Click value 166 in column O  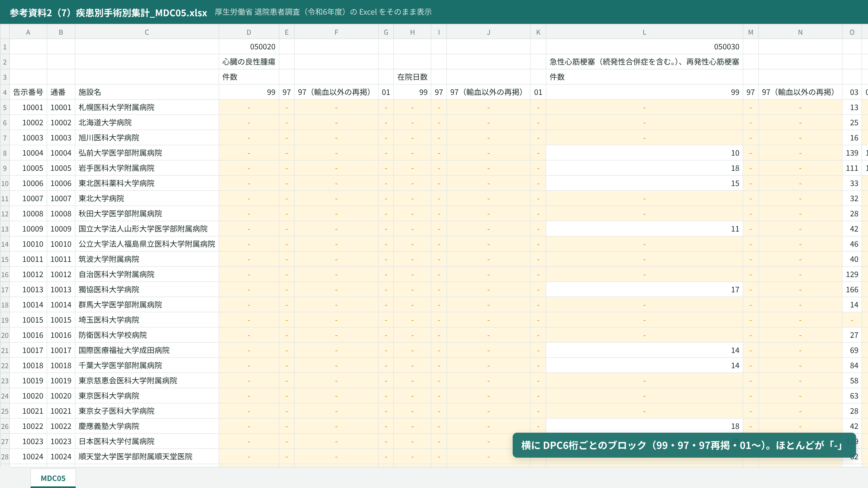[x=852, y=289]
